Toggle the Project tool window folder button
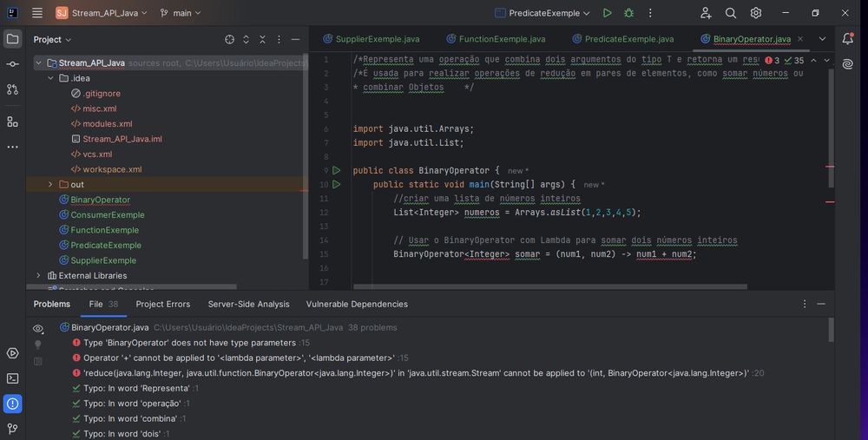 point(12,39)
